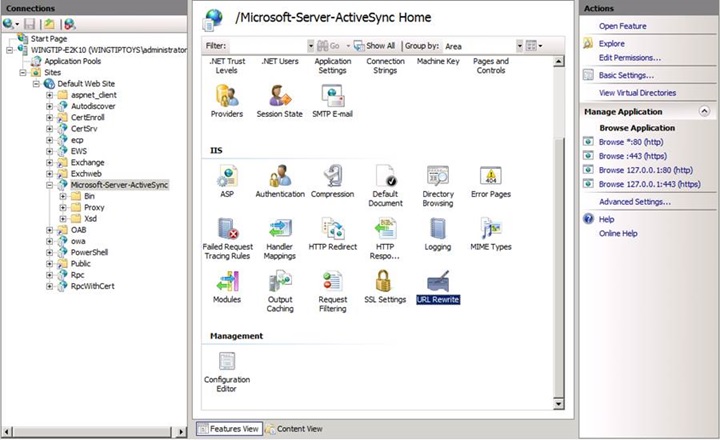
Task: Open the Logging feature
Action: tap(438, 234)
